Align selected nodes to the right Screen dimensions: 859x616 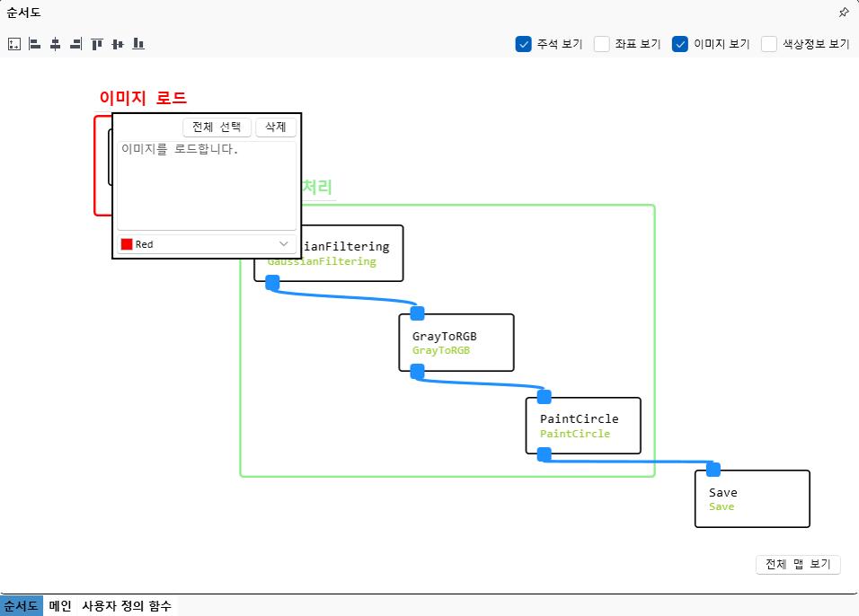(x=75, y=44)
